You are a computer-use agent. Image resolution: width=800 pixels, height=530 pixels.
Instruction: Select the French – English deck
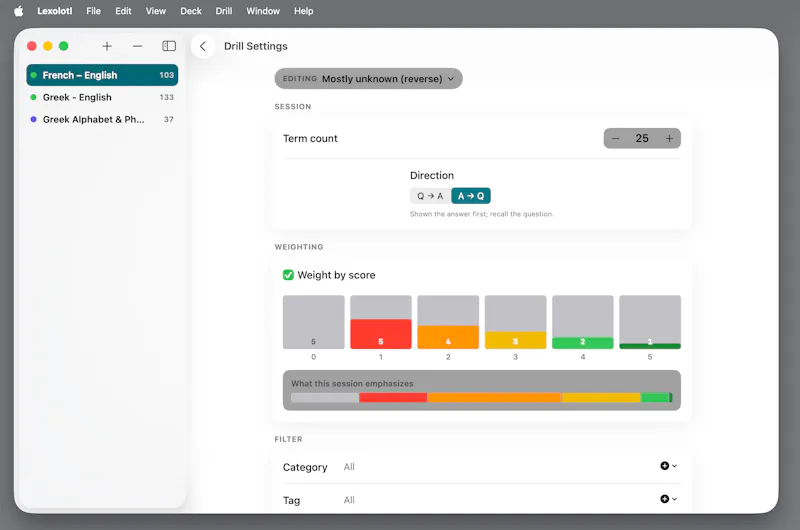tap(102, 75)
